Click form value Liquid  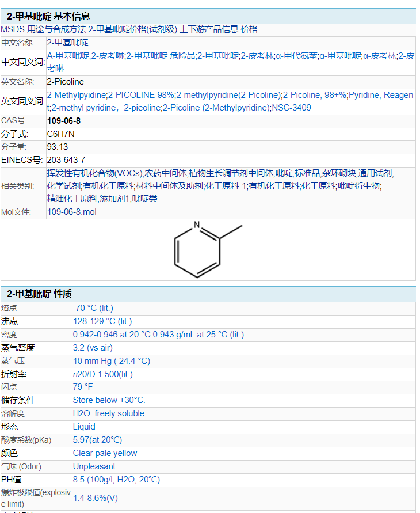pos(84,427)
